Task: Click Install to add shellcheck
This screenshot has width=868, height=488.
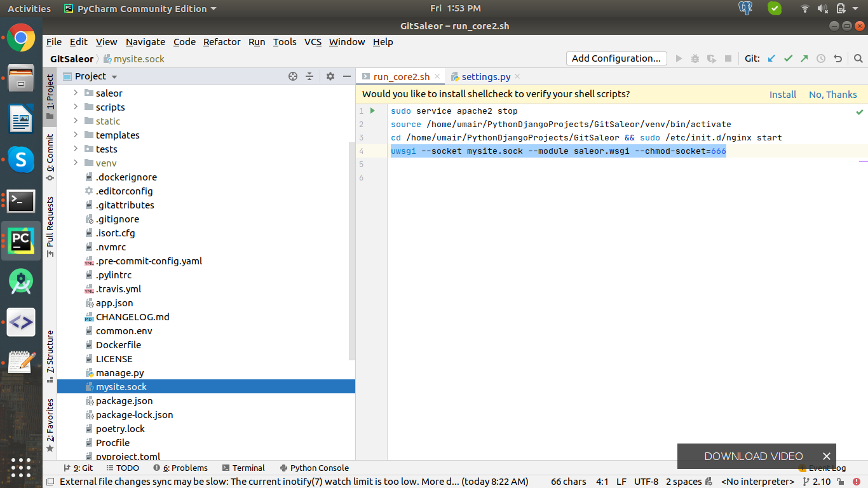Action: (782, 94)
